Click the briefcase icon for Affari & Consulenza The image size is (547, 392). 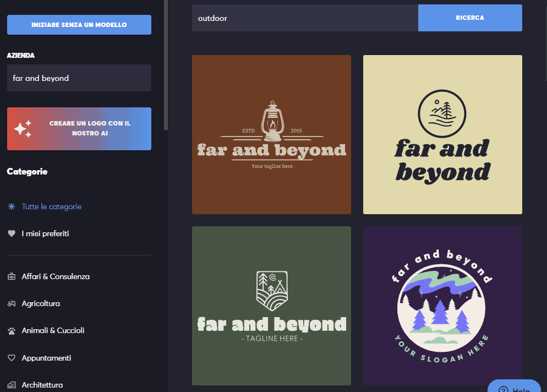[12, 277]
